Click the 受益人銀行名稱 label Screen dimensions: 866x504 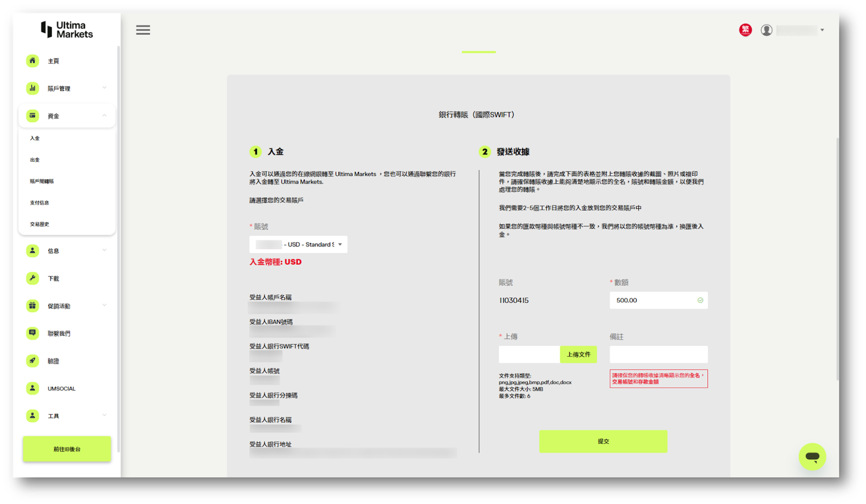(x=271, y=420)
